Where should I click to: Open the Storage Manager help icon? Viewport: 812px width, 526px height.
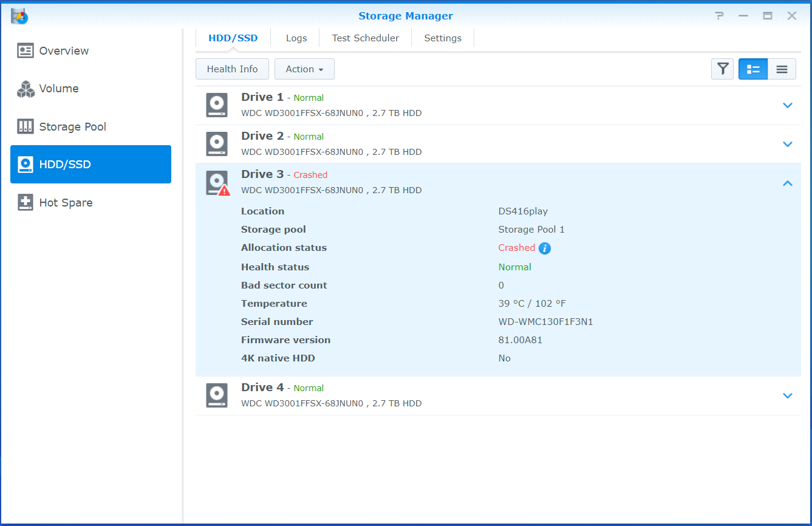tap(719, 16)
